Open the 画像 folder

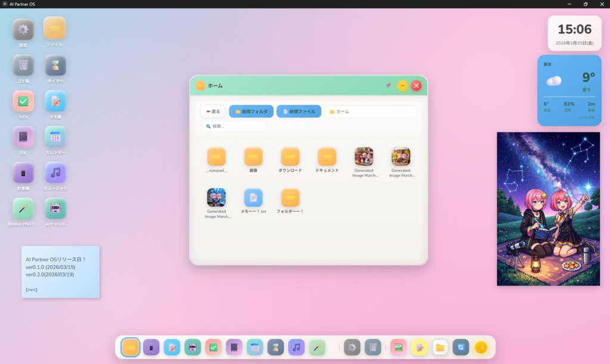click(x=253, y=157)
